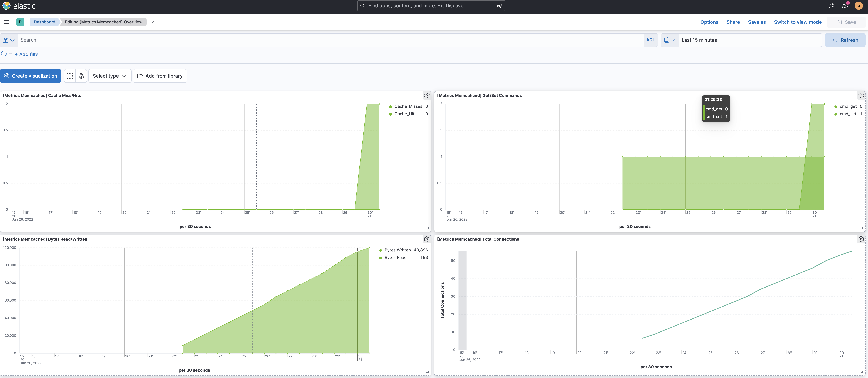Screen dimensions: 868x378
Task: Click the Add filter link
Action: [x=28, y=54]
